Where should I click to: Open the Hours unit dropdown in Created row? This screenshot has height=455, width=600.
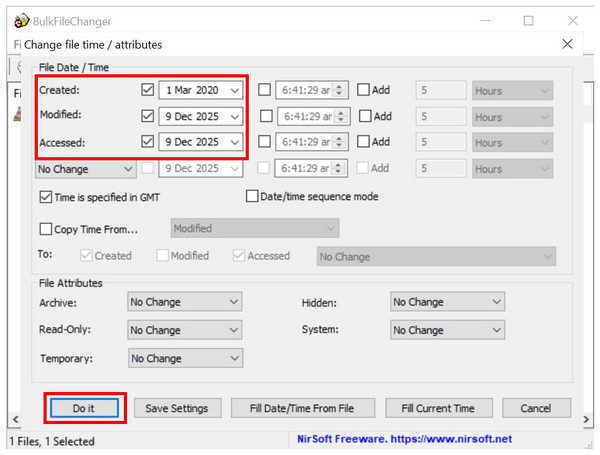(x=512, y=90)
